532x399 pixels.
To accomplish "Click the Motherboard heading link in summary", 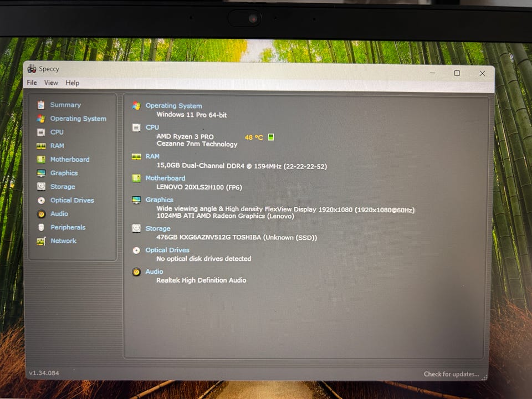I will point(166,178).
